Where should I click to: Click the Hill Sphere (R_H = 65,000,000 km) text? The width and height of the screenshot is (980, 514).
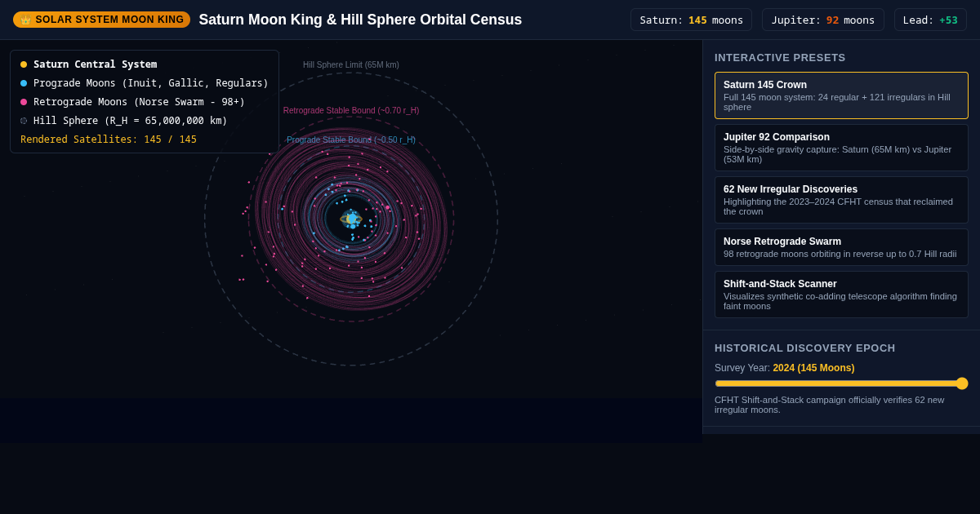click(131, 121)
